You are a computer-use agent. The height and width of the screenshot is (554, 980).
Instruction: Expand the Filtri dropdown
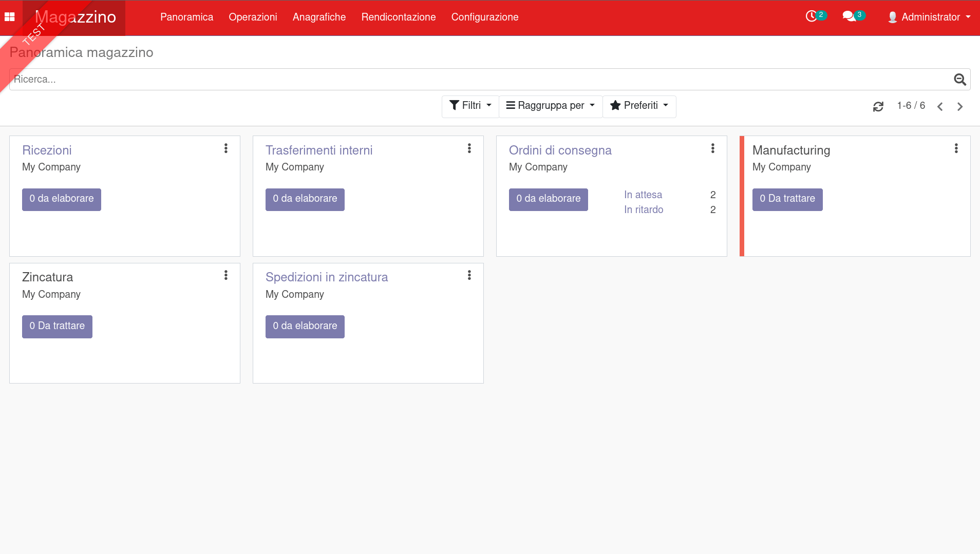click(470, 106)
